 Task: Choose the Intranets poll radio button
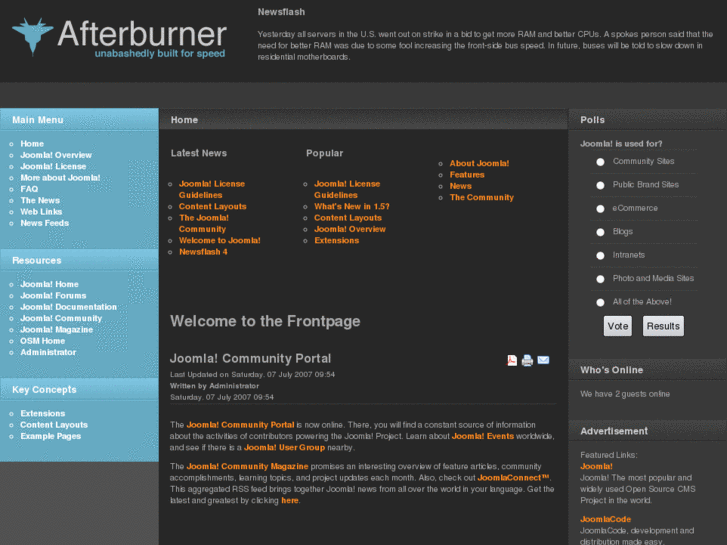tap(600, 256)
